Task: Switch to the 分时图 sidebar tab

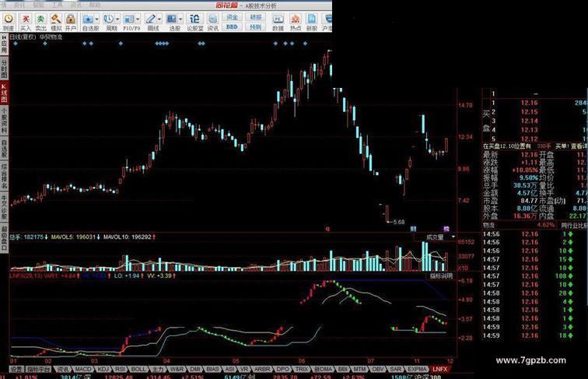Action: coord(4,69)
